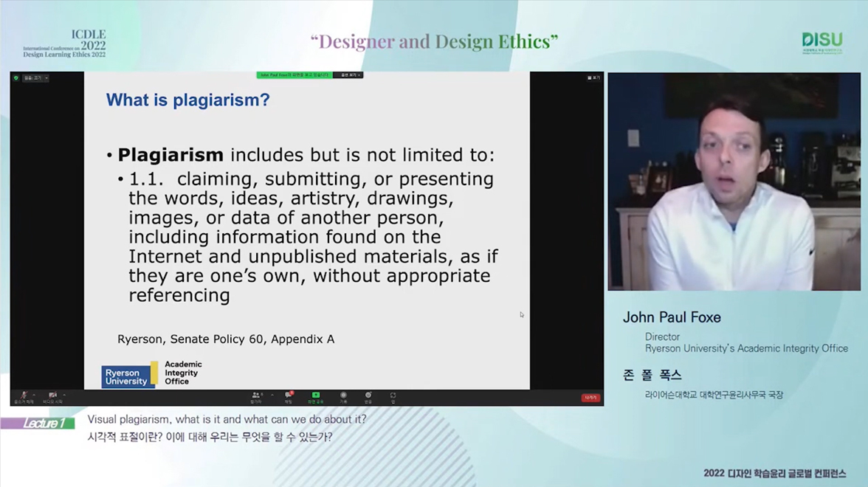Image resolution: width=868 pixels, height=487 pixels.
Task: Click the red Leave meeting button
Action: [x=590, y=398]
